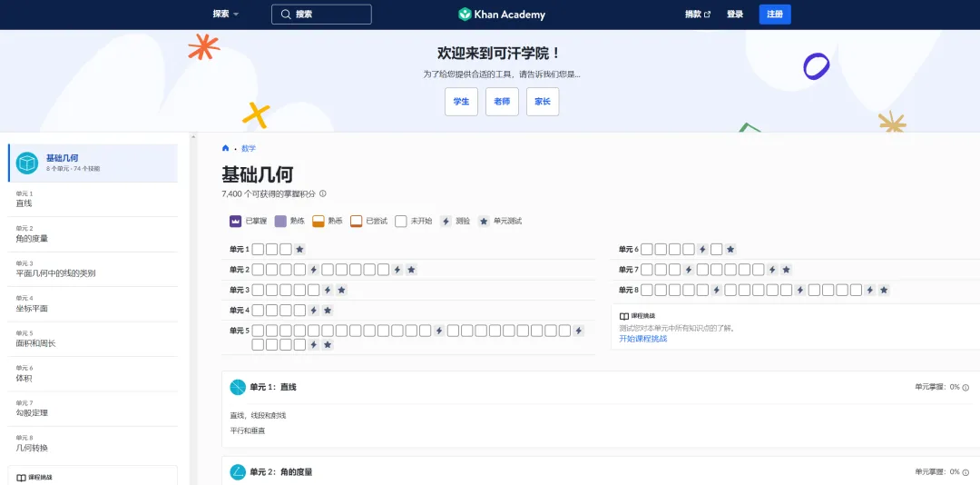Start the first lightning quiz in 单元 5 row

439,331
